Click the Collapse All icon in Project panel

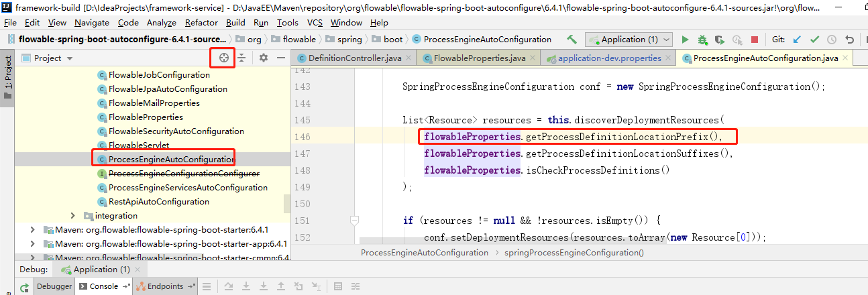(x=241, y=58)
